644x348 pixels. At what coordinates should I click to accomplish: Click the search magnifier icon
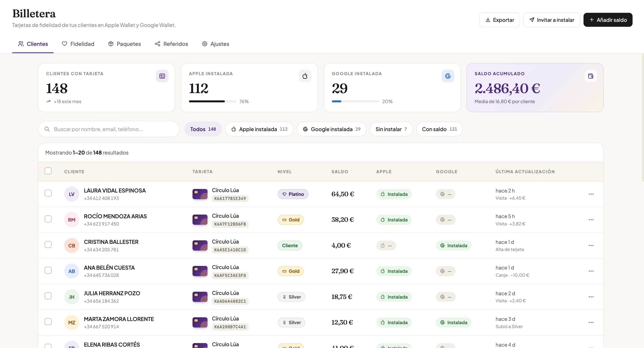(x=47, y=129)
